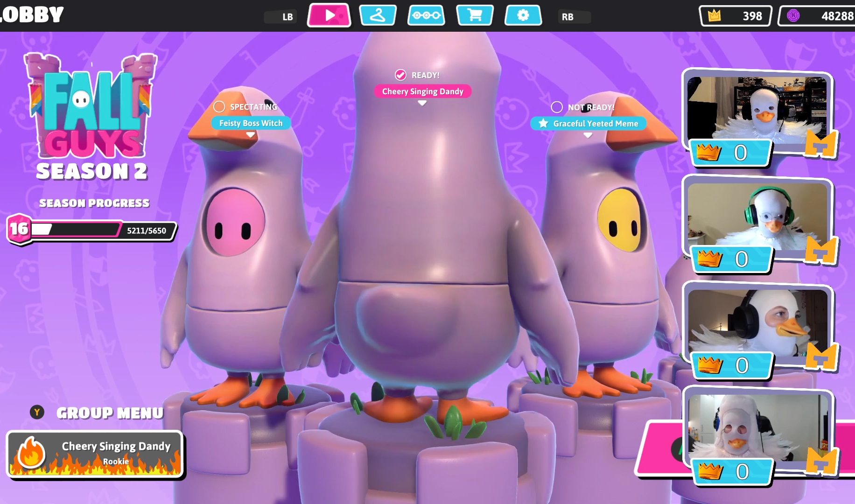855x504 pixels.
Task: Select the fourth bottom webcam thumbnail
Action: point(758,427)
